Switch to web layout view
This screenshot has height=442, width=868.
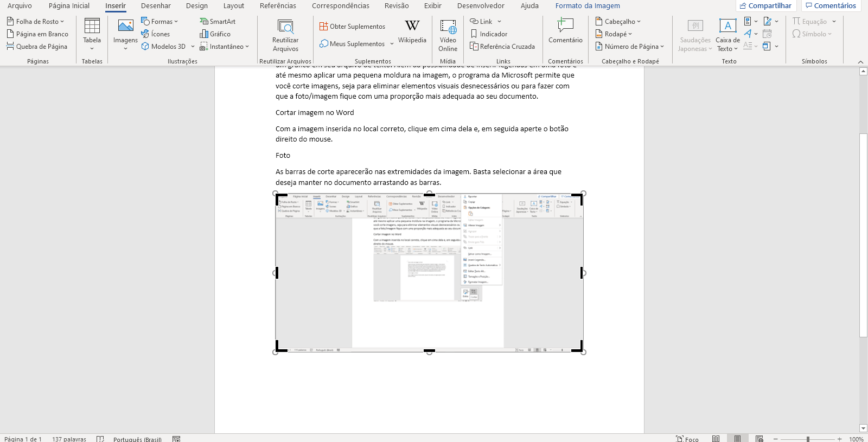[759, 439]
